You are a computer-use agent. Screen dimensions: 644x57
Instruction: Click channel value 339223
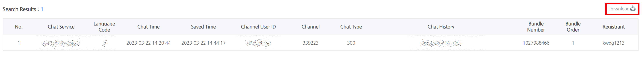tap(310, 43)
